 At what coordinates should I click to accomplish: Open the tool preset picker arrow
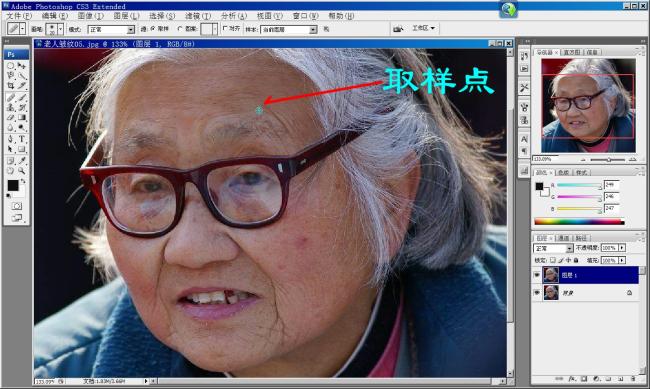22,29
